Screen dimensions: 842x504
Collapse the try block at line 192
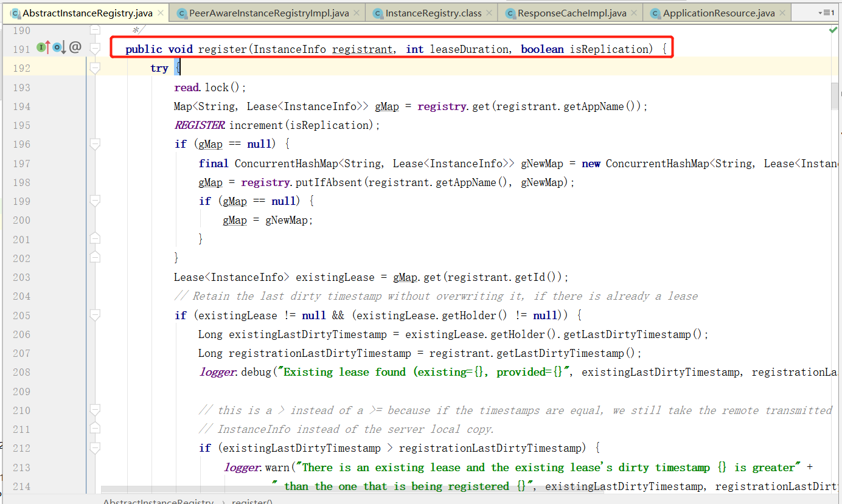[x=94, y=68]
